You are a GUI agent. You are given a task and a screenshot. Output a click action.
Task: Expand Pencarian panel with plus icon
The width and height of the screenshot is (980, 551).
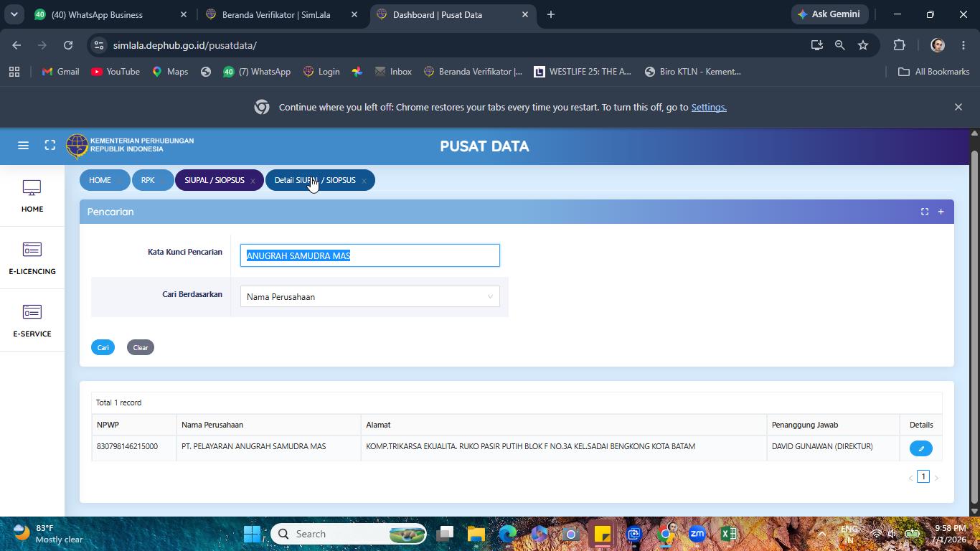pyautogui.click(x=941, y=212)
